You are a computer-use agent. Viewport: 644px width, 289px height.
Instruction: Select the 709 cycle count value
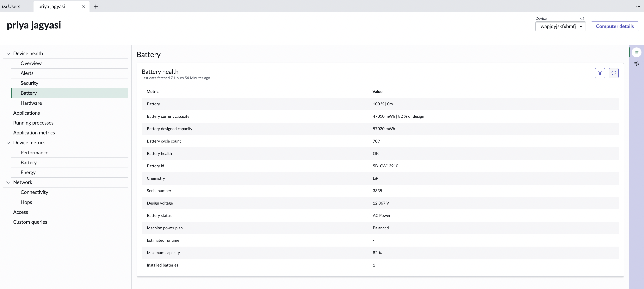coord(376,141)
